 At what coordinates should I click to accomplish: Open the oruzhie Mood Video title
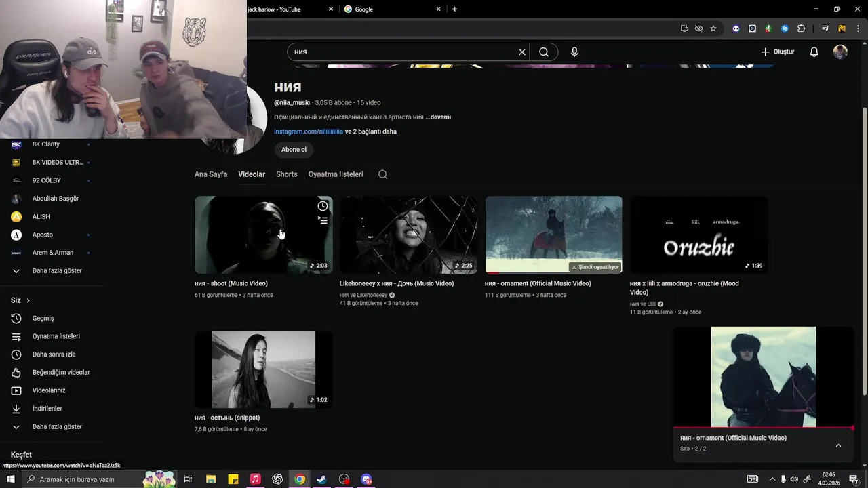684,287
